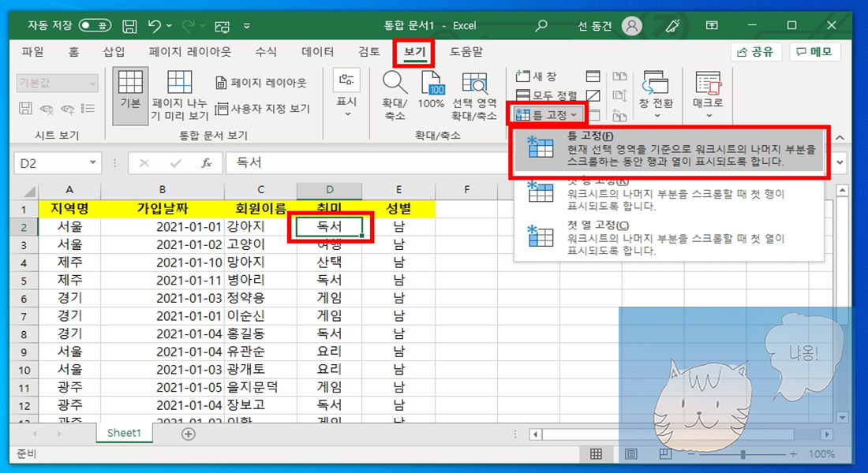Screen dimensions: 868x473
Task: Select column A header
Action: click(x=69, y=190)
